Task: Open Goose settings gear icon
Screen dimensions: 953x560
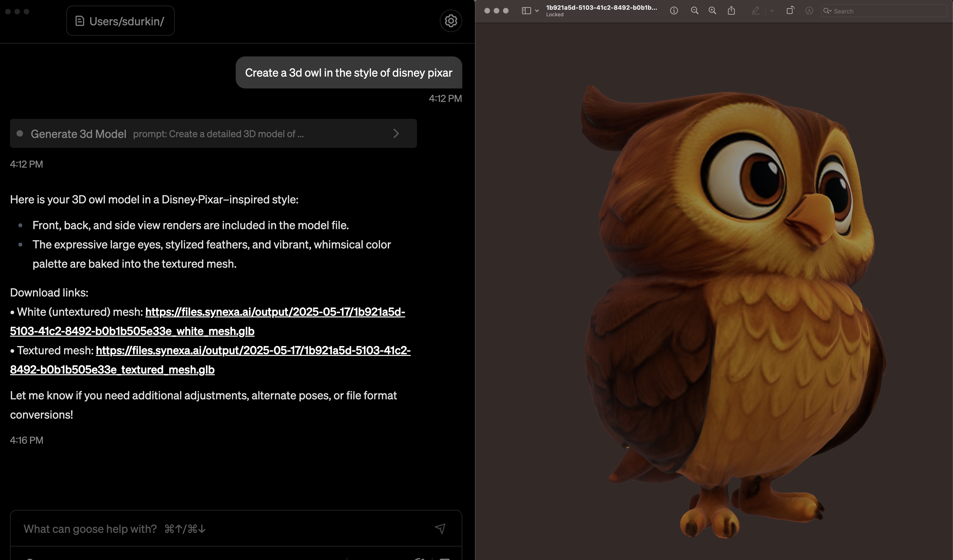Action: click(450, 21)
